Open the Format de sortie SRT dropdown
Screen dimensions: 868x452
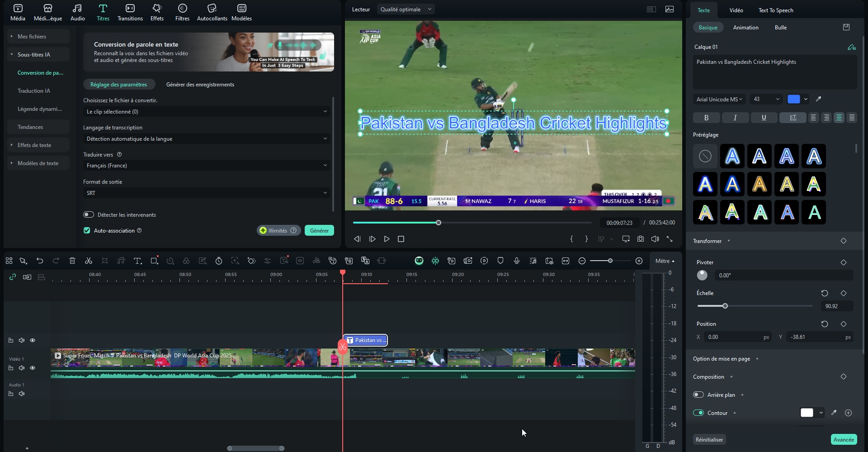pyautogui.click(x=206, y=193)
